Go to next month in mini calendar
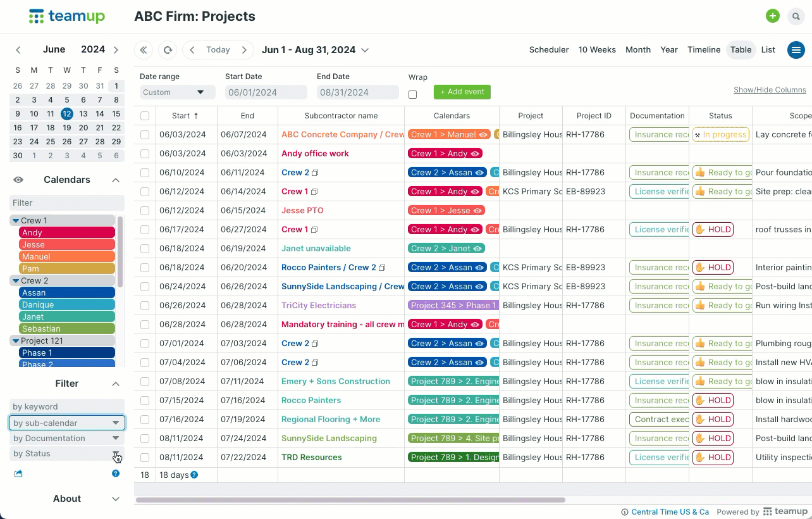Viewport: 812px width, 519px height. 116,50
